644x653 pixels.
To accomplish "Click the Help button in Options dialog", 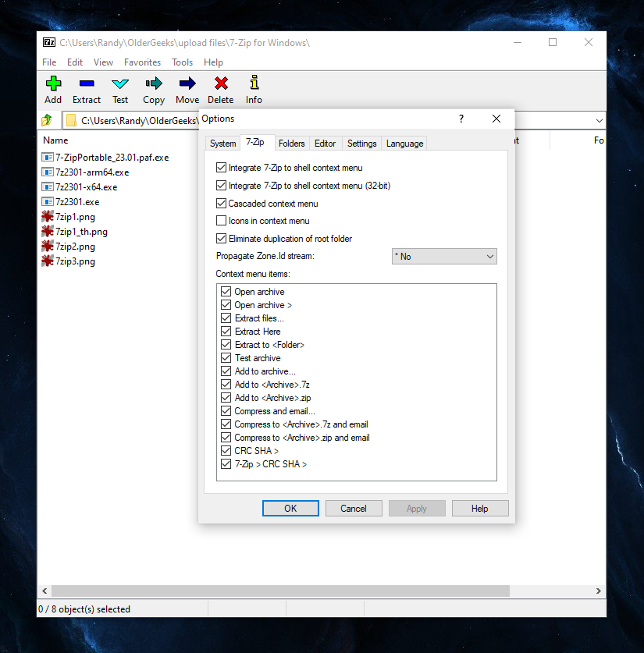I will (x=480, y=509).
